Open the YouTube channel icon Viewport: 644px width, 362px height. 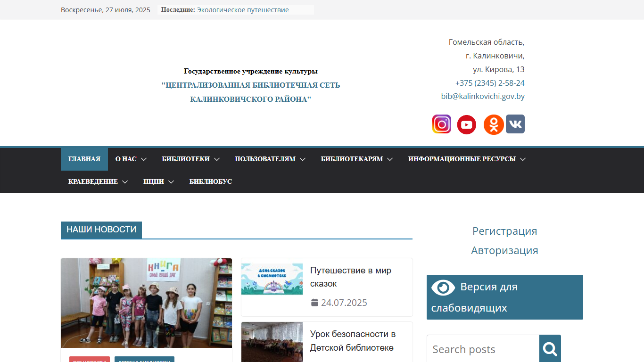point(467,124)
